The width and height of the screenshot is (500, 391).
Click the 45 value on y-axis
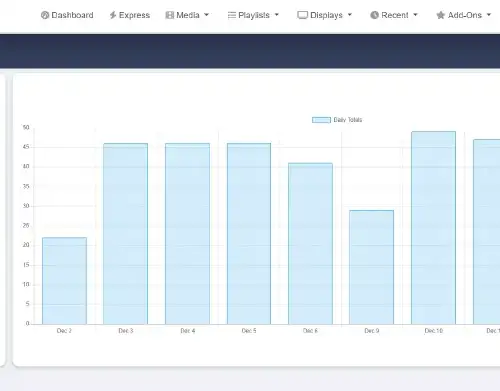point(26,147)
